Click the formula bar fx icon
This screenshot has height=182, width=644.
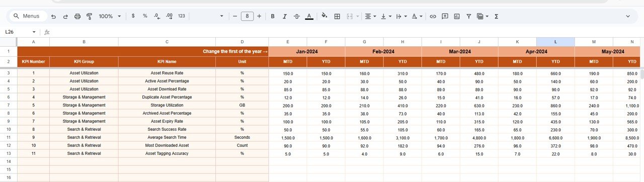tap(47, 32)
